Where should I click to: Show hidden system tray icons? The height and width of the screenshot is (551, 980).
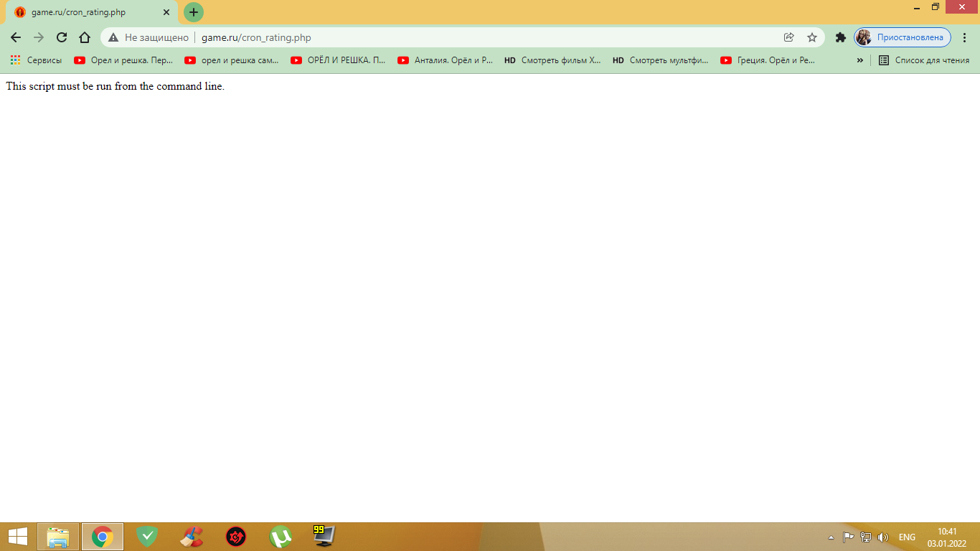tap(831, 537)
